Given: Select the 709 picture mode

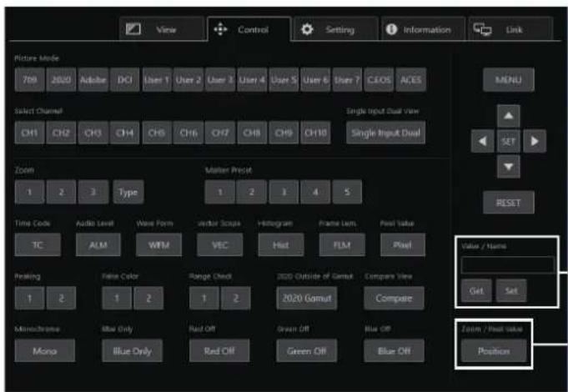Looking at the screenshot, I should [30, 80].
